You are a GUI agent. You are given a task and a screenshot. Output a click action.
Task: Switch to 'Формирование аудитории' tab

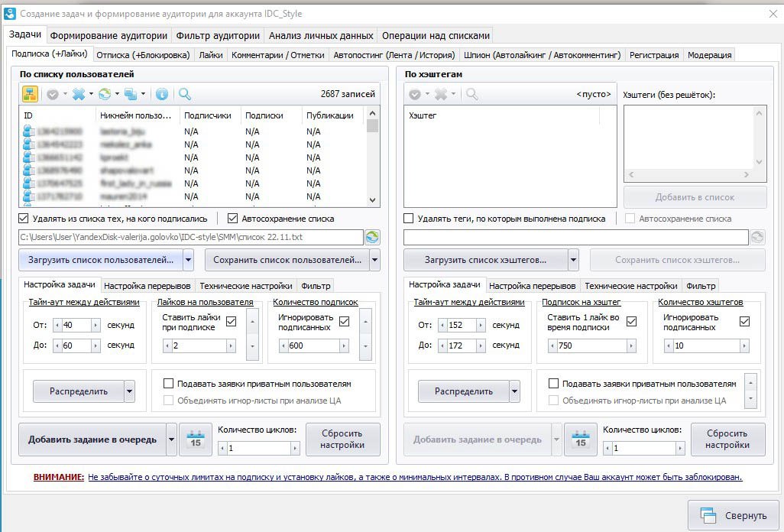coord(109,35)
